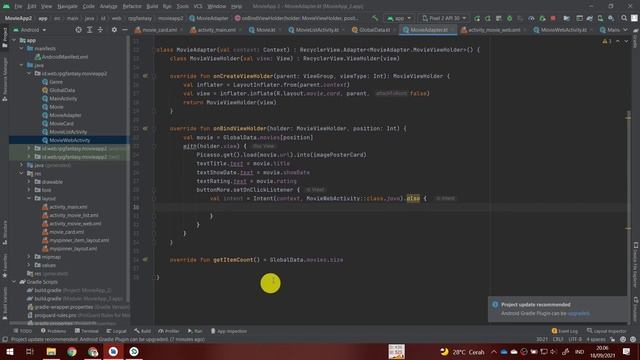640x360 pixels.
Task: Open the Terminal tool window
Action: 87,331
